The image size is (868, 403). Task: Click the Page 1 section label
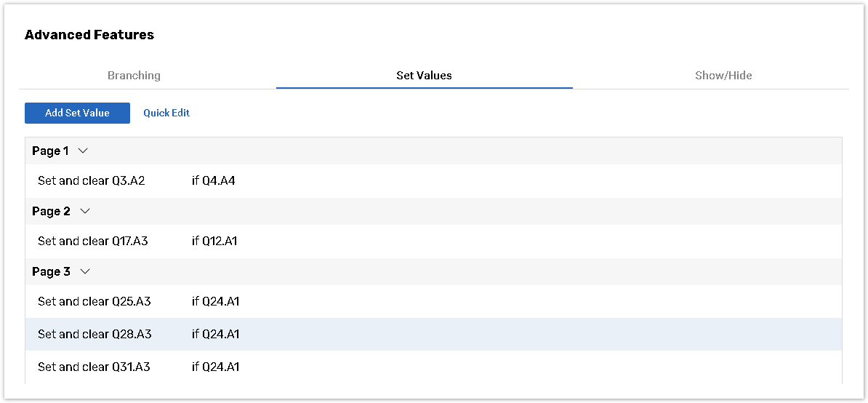pyautogui.click(x=50, y=151)
